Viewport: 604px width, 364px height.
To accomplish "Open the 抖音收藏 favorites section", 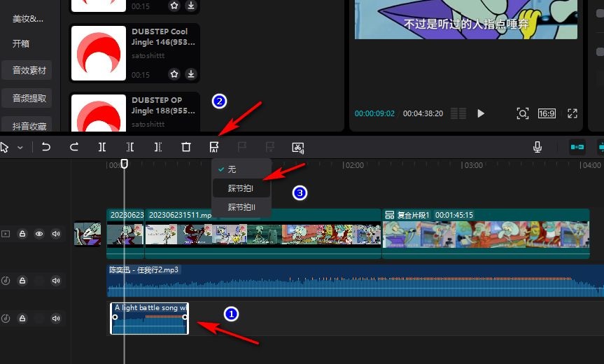I will pos(29,126).
